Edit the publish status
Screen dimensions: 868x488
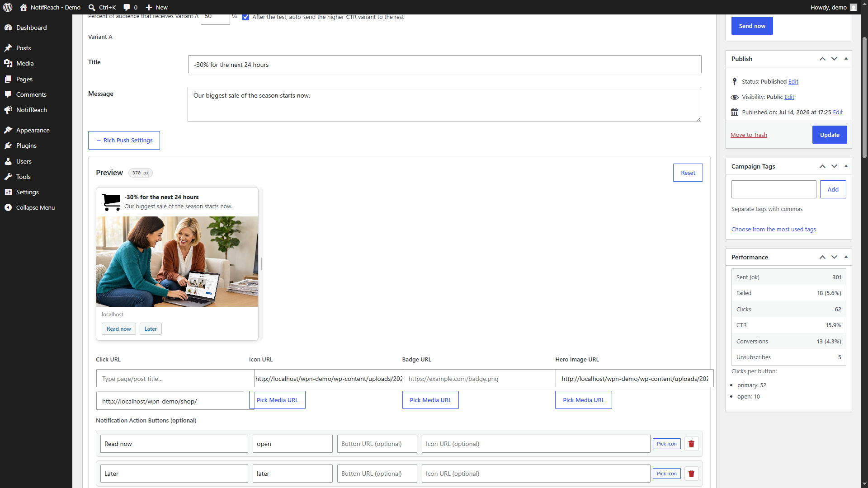[793, 81]
